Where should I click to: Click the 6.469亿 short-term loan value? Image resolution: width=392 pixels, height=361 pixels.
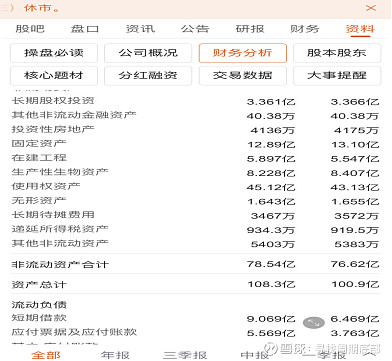pyautogui.click(x=355, y=319)
